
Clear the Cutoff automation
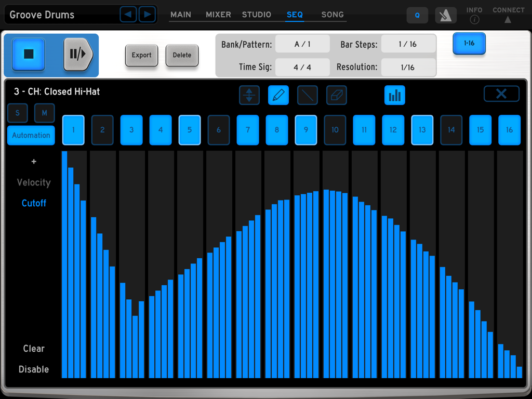pyautogui.click(x=33, y=349)
